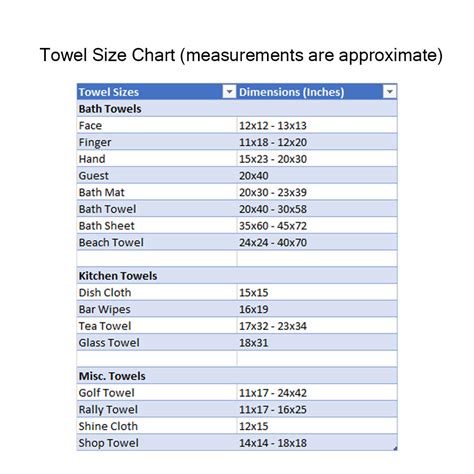Select the Bath Mat cell

(x=157, y=192)
